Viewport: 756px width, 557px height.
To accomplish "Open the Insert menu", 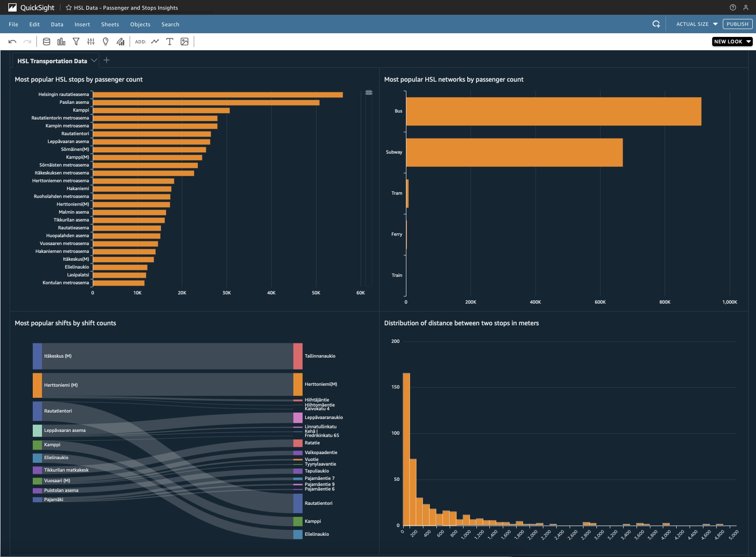I will tap(82, 24).
